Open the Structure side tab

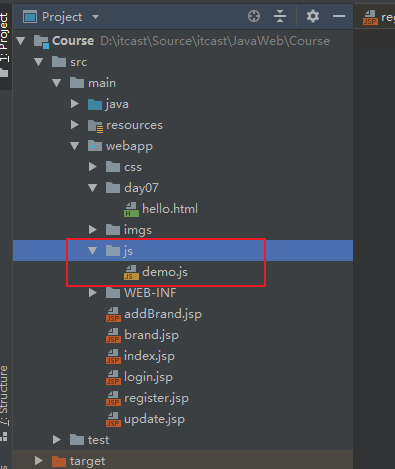click(x=4, y=396)
